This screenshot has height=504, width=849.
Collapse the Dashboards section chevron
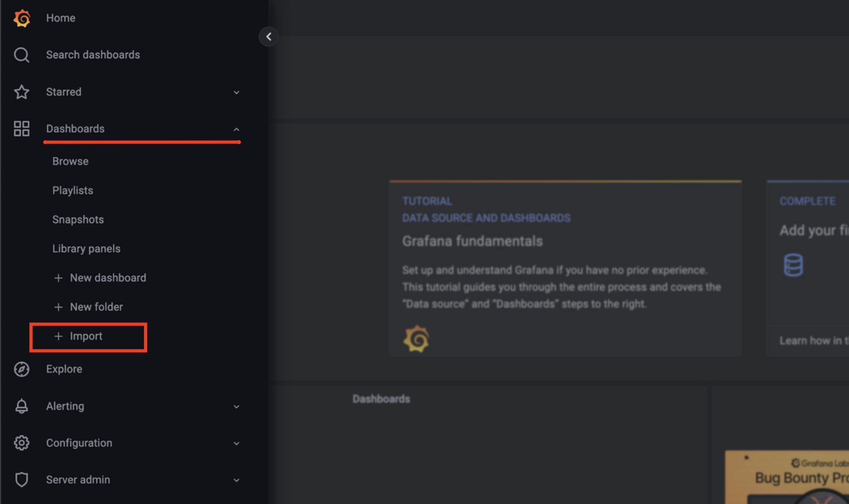[x=236, y=129]
